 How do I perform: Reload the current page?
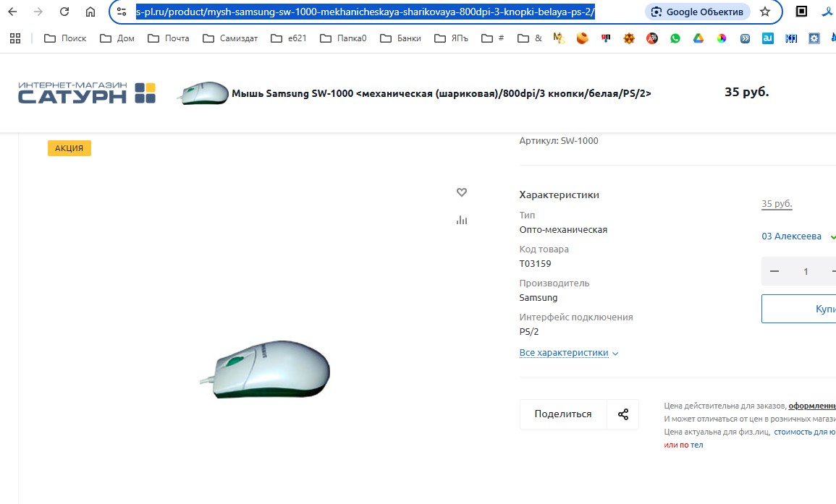click(x=64, y=11)
